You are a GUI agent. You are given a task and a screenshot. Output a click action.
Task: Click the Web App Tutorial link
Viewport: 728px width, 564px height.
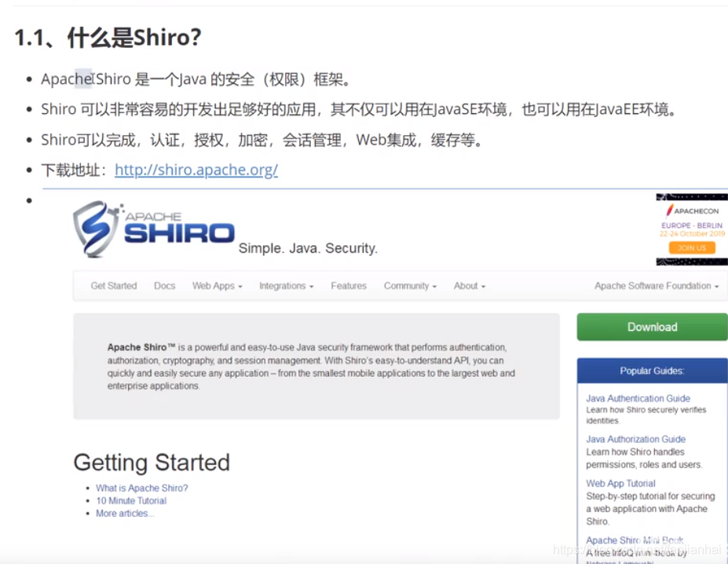[x=620, y=483]
